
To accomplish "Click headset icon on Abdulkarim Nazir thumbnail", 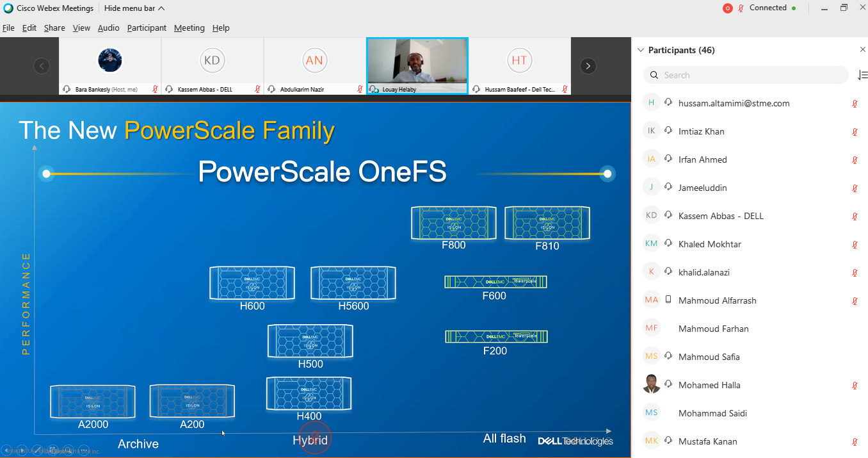I will click(x=271, y=90).
